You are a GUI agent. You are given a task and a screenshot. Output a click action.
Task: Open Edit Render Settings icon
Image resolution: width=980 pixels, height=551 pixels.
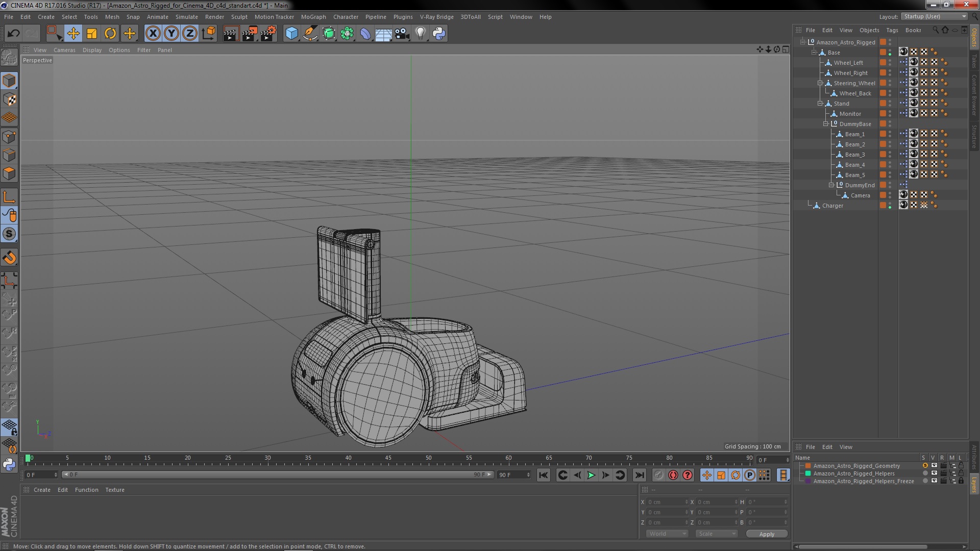268,34
